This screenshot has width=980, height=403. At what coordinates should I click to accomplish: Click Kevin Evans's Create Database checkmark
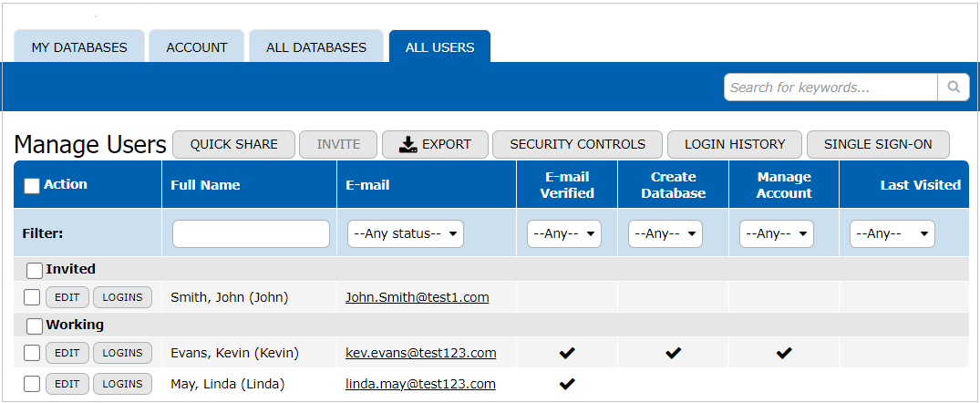click(673, 353)
